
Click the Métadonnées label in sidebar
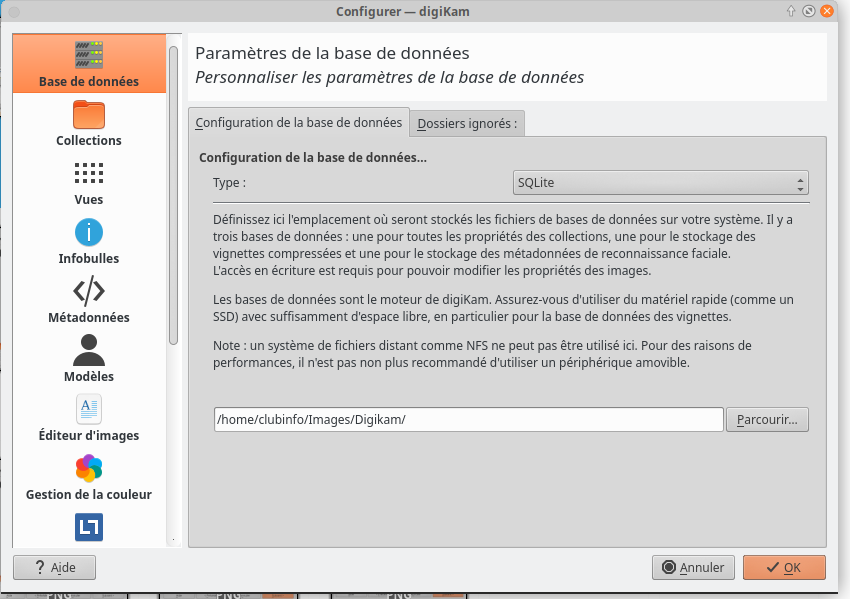point(89,317)
